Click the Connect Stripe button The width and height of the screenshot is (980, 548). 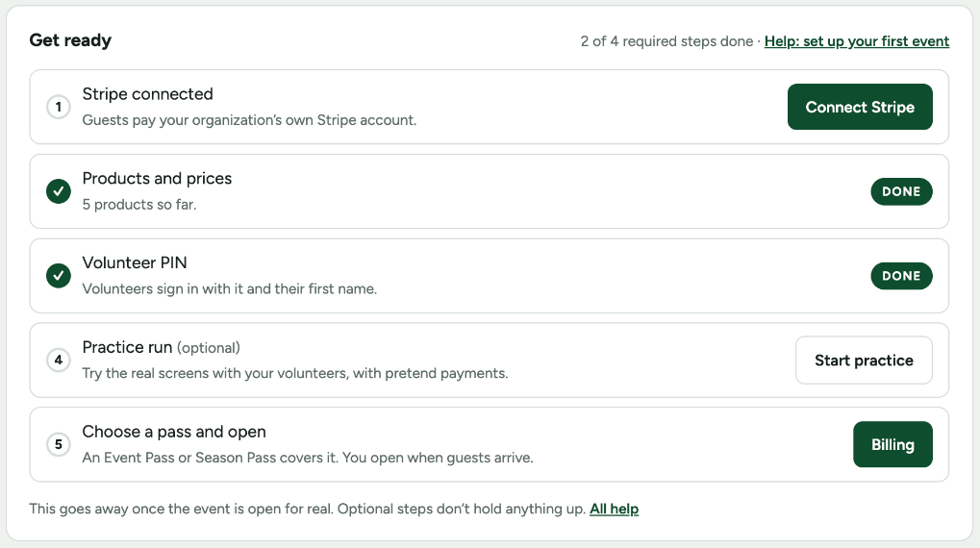pos(860,107)
